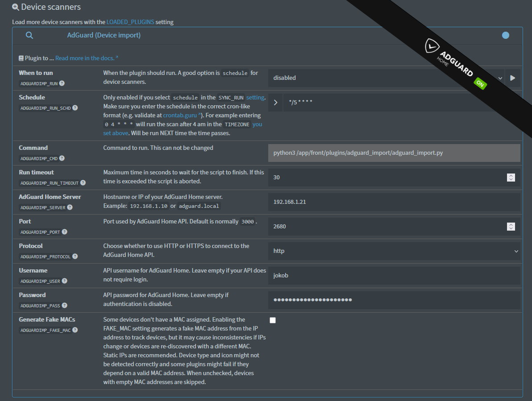Click the 192.168.1.10 example text
Image resolution: width=532 pixels, height=401 pixels.
coord(149,206)
